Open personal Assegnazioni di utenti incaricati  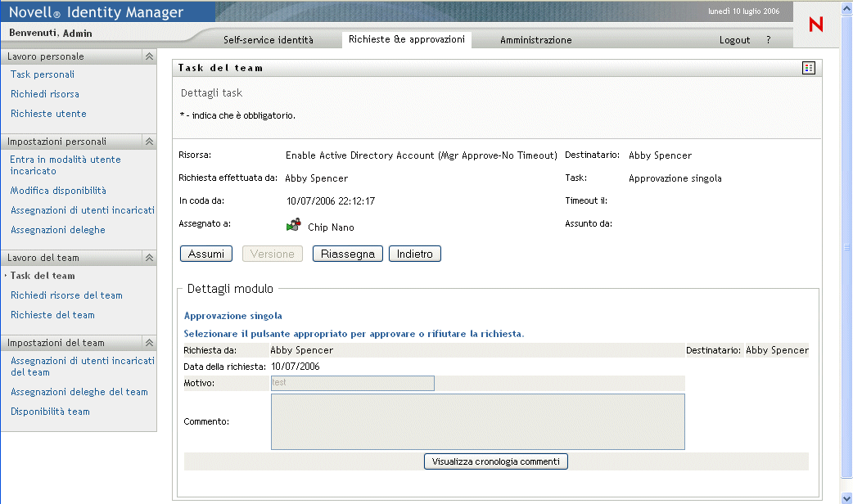click(83, 210)
